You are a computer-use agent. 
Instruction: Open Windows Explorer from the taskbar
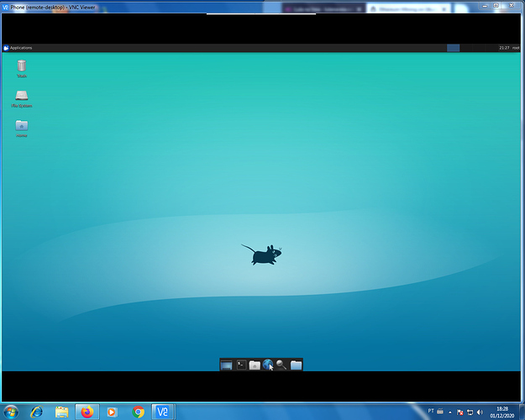[61, 412]
